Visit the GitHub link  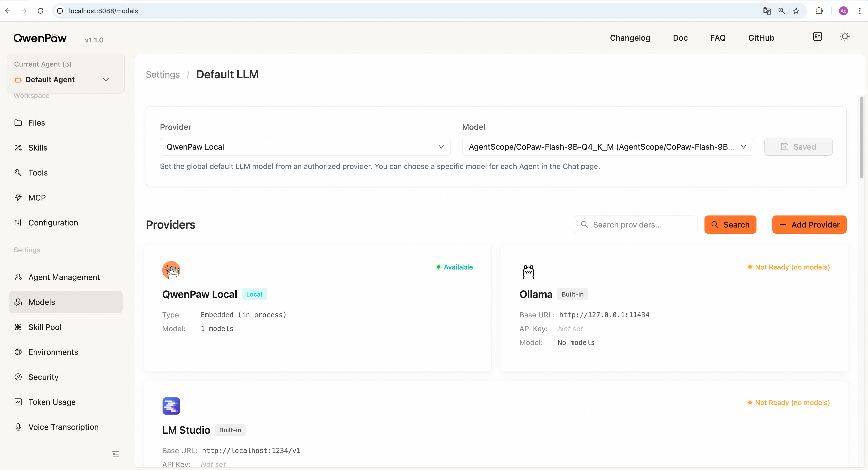761,38
